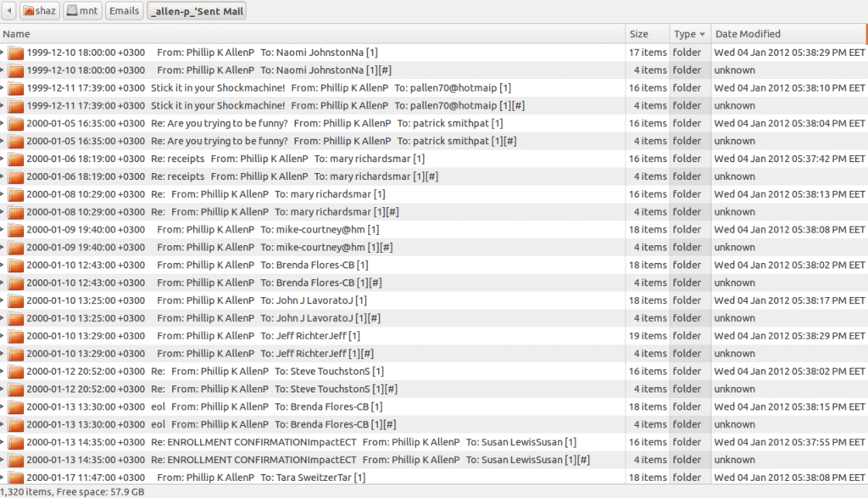Screen dimensions: 868x498
Task: Click the Type column sort arrow
Action: coord(702,35)
